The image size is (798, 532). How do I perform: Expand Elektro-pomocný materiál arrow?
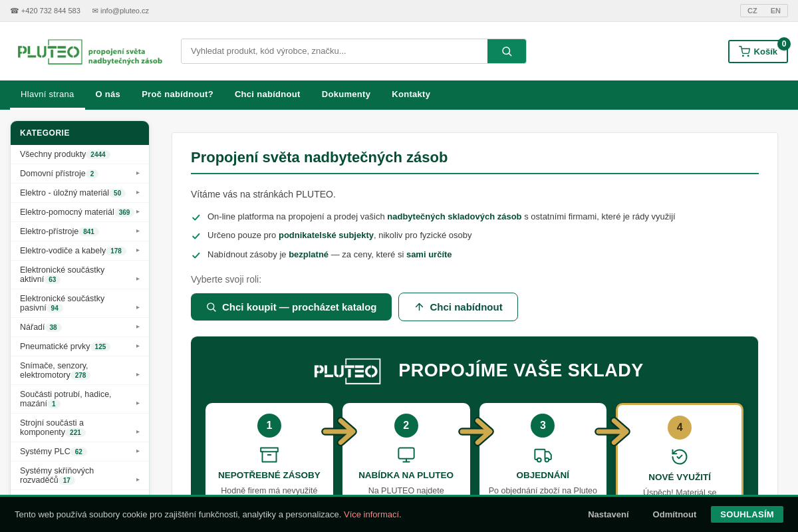138,211
